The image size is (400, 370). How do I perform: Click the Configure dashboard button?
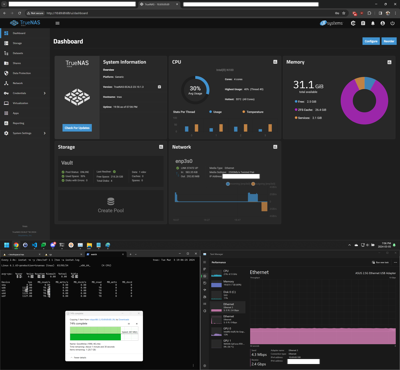pos(371,41)
